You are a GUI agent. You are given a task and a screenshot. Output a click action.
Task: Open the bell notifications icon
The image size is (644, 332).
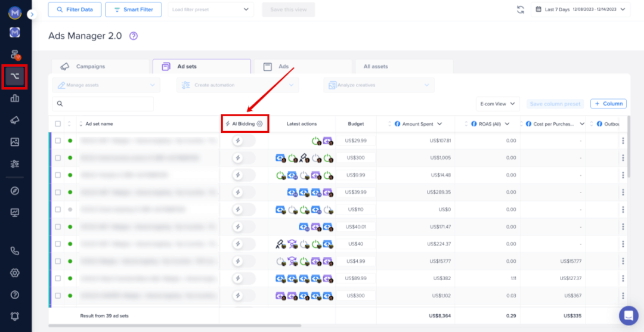15,316
